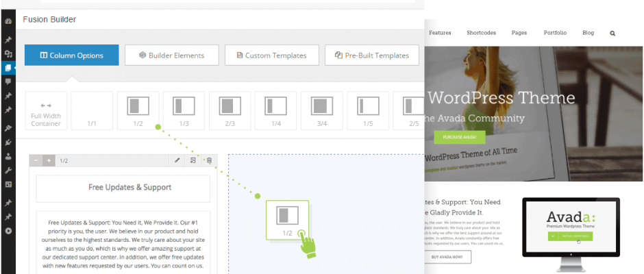
Task: Open Blog menu on the website preview
Action: (x=588, y=33)
